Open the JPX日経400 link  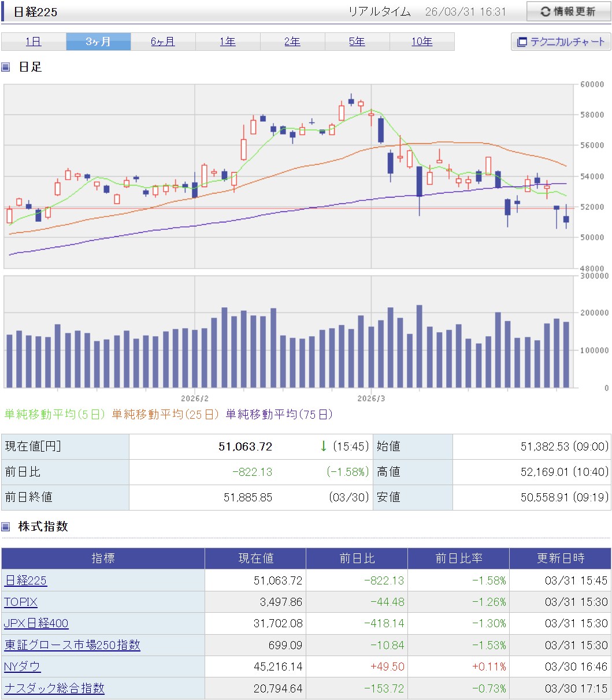pos(36,623)
